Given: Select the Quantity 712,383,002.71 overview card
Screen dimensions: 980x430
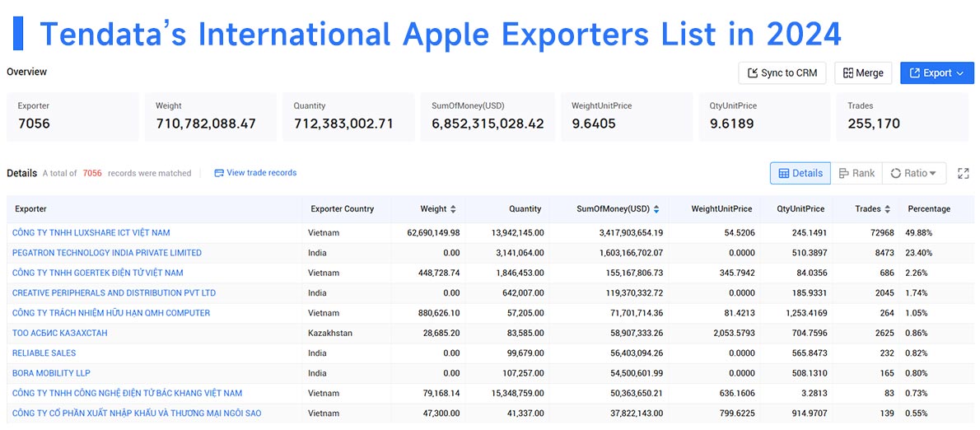Looking at the screenshot, I should (348, 117).
